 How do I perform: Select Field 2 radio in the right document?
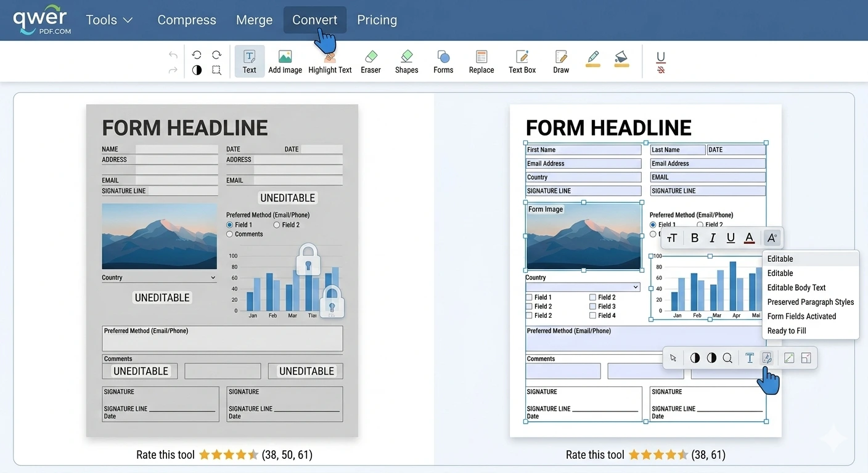coord(700,225)
